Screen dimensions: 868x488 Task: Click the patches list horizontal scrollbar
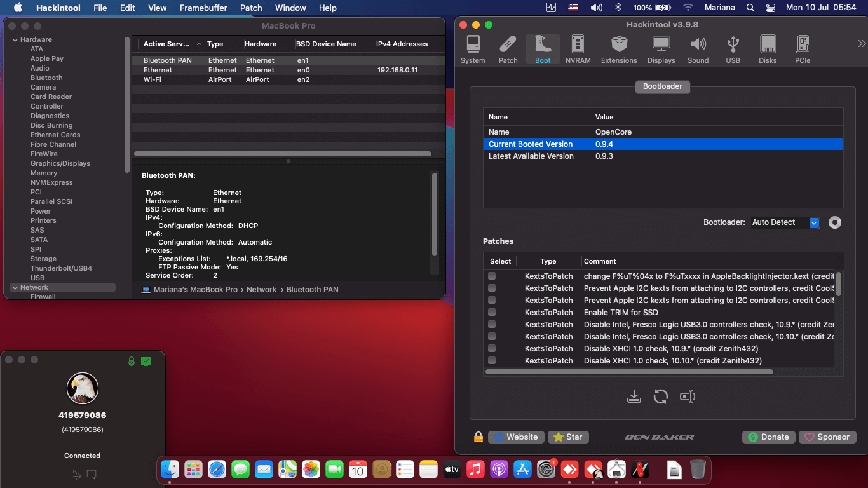629,372
